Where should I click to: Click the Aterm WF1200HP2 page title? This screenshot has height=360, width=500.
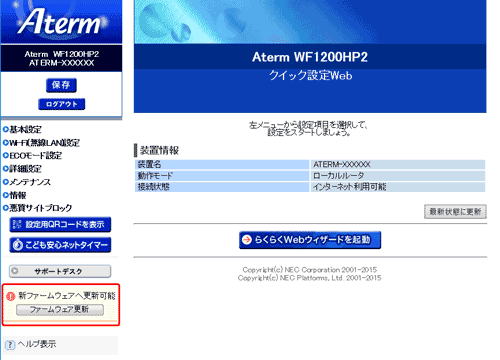[x=310, y=57]
